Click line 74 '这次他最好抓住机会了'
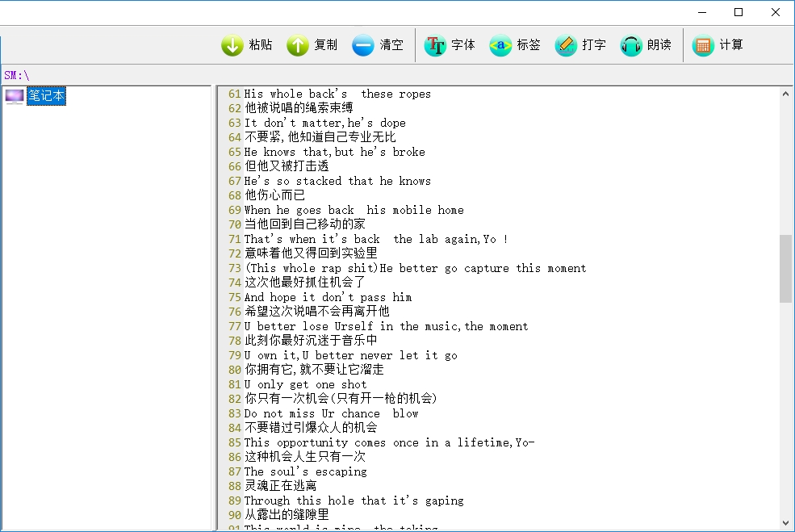This screenshot has width=795, height=532. pos(305,283)
